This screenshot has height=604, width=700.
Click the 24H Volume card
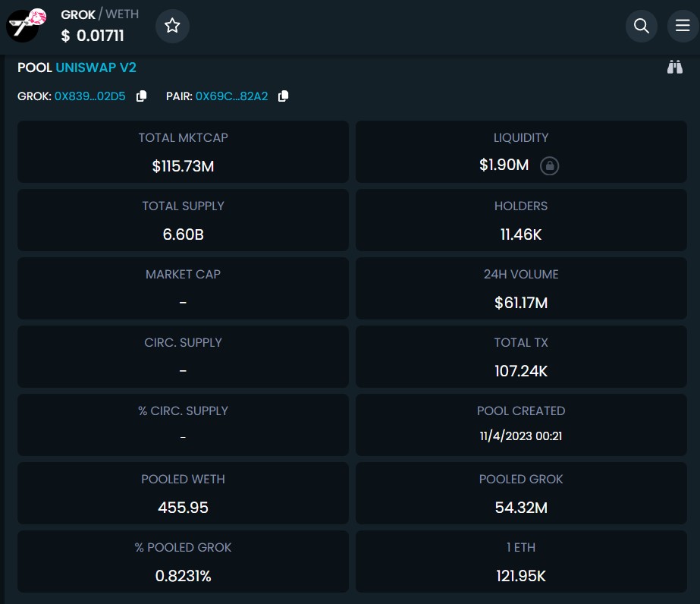[521, 288]
